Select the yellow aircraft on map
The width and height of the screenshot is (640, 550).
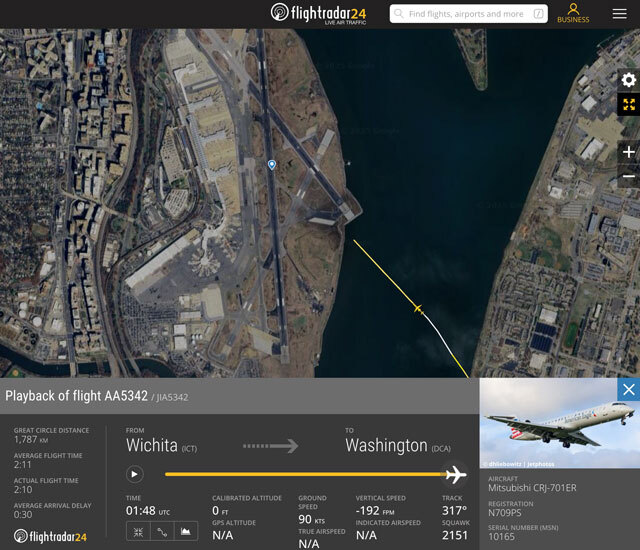(x=418, y=308)
